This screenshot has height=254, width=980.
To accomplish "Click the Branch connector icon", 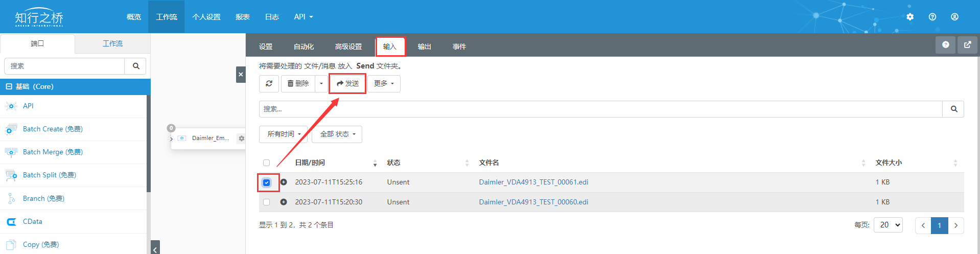I will tap(11, 198).
